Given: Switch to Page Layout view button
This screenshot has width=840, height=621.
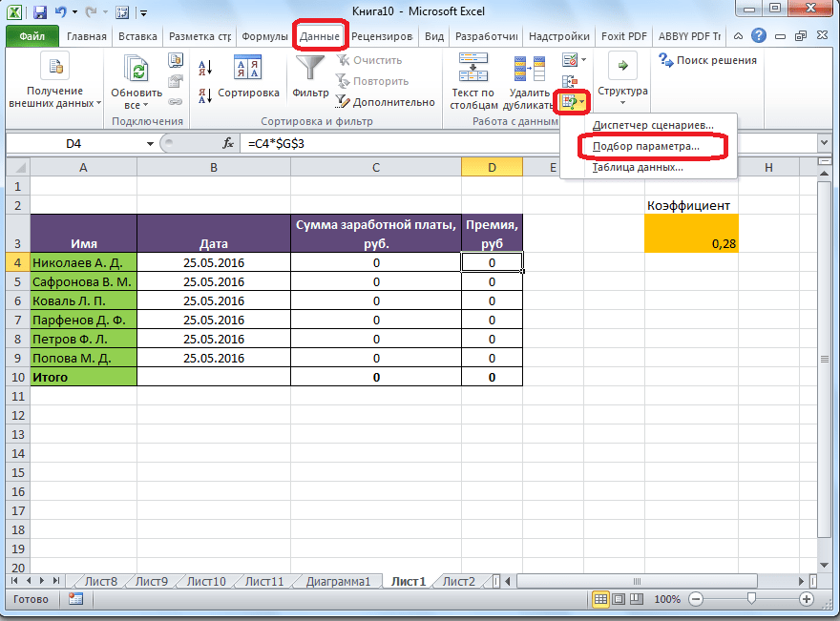Looking at the screenshot, I should [619, 599].
